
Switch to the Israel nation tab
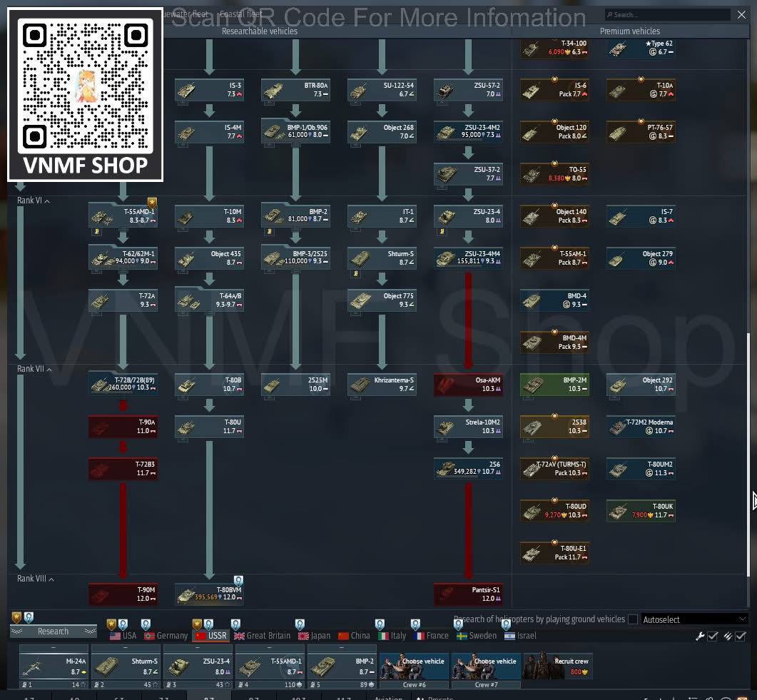click(x=520, y=635)
